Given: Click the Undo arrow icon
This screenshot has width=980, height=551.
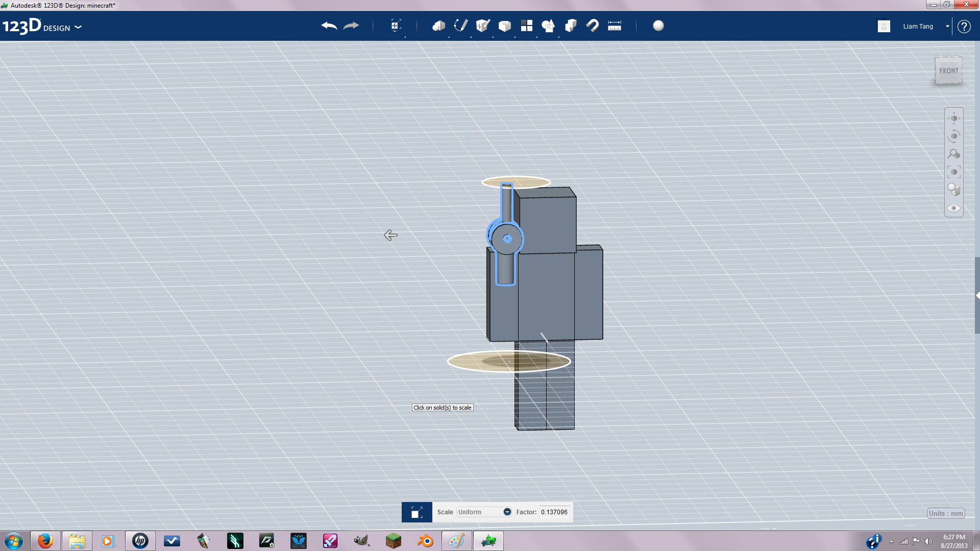Looking at the screenshot, I should (329, 26).
